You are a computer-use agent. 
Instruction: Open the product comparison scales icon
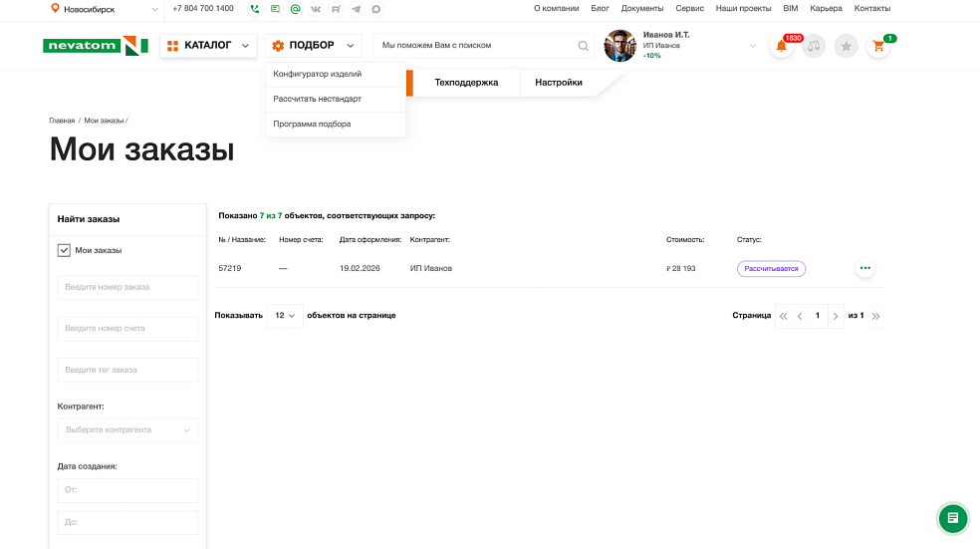(x=814, y=46)
